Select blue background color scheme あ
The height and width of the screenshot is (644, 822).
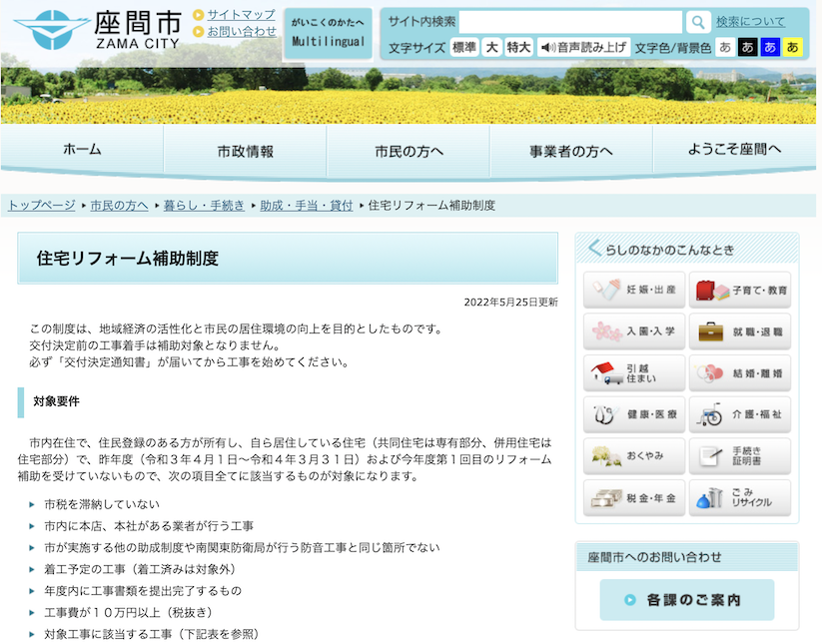pyautogui.click(x=770, y=47)
